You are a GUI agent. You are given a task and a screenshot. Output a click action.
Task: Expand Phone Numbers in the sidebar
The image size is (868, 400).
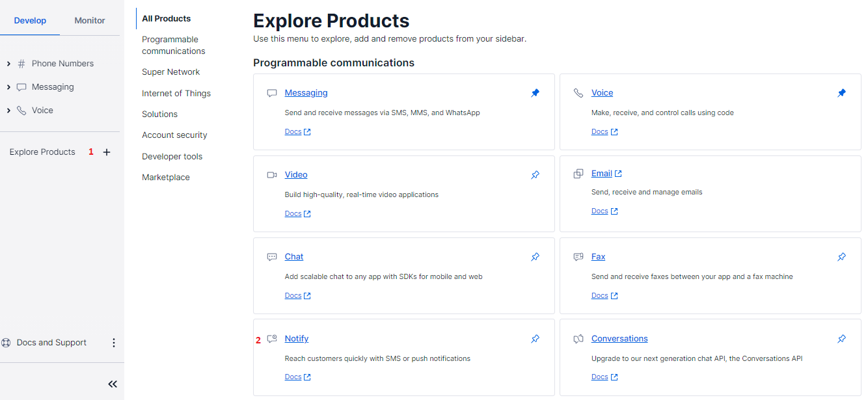[x=8, y=64]
